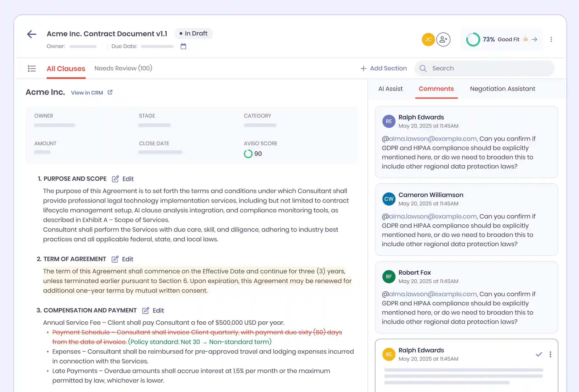Screen dimensions: 579x392
Task: Mark Ralph Edwards comment as resolved
Action: (539, 354)
